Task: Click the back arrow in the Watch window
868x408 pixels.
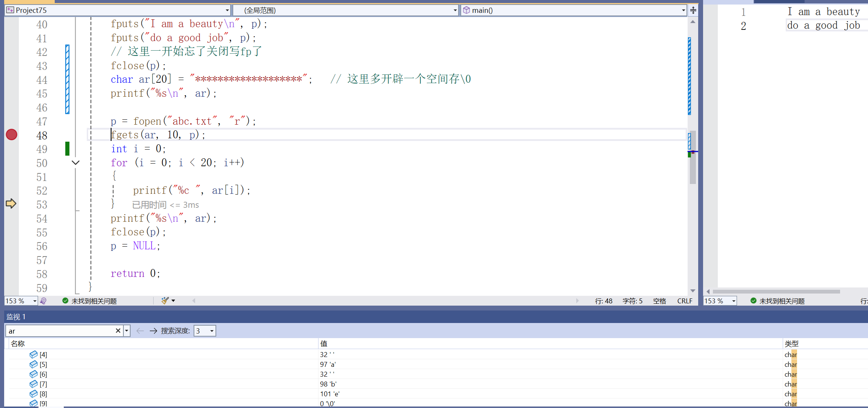Action: click(x=140, y=331)
